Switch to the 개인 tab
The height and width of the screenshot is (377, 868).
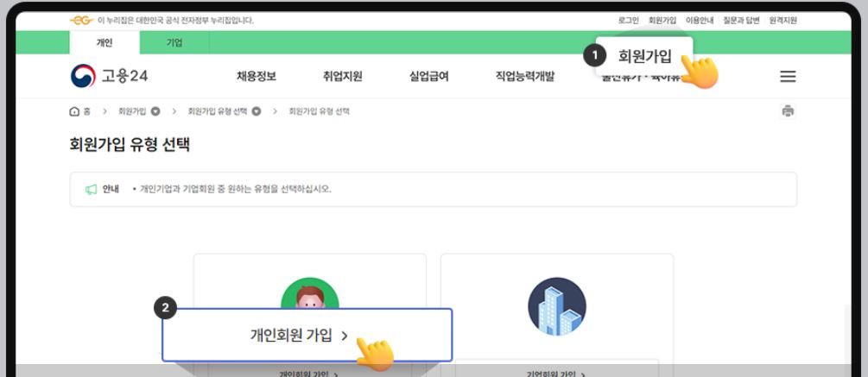(105, 42)
